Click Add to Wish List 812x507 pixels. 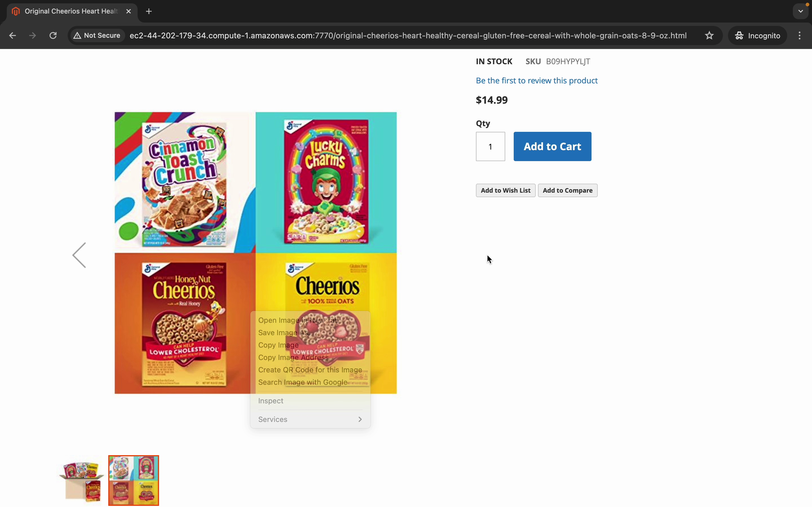[505, 190]
